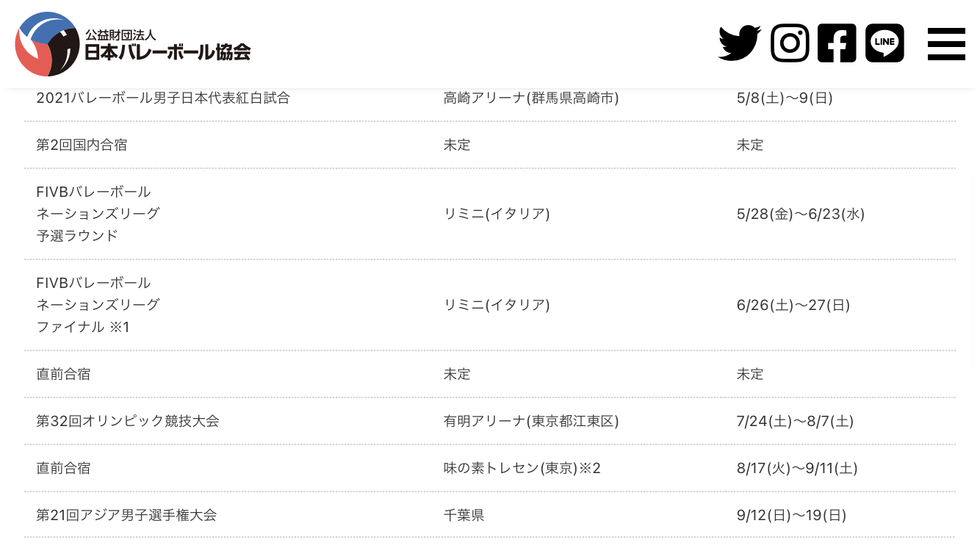Viewport: 980px width, 551px height.
Task: Click 味の素トレセン(東京)※2 venue text
Action: point(522,468)
